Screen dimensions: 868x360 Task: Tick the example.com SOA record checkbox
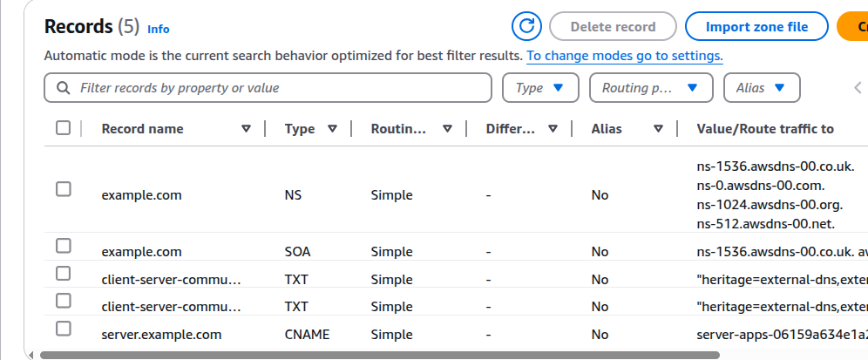click(x=64, y=245)
